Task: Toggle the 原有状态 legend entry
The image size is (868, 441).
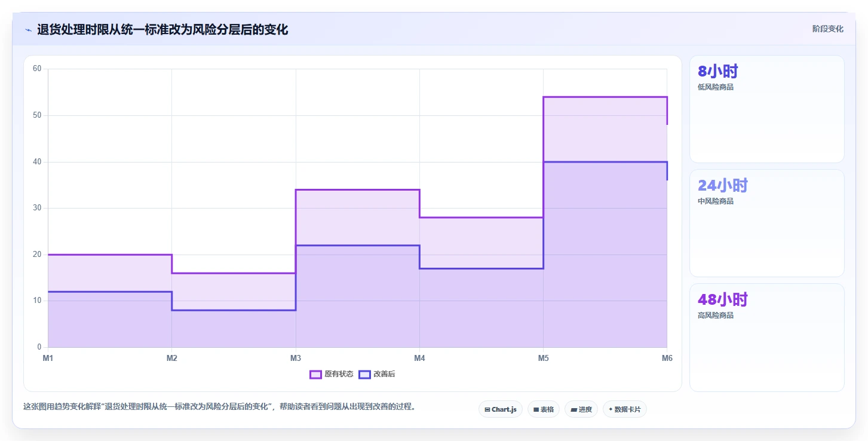Action: [x=332, y=374]
